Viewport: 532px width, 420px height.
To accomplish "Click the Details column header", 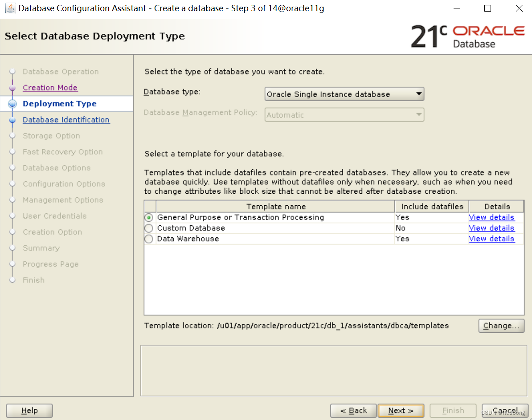I will point(497,206).
